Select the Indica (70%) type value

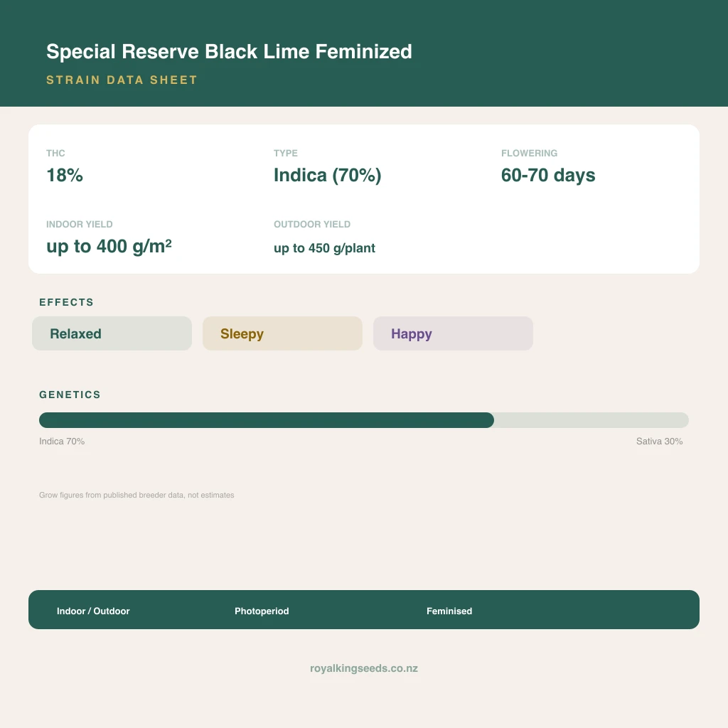(x=327, y=175)
